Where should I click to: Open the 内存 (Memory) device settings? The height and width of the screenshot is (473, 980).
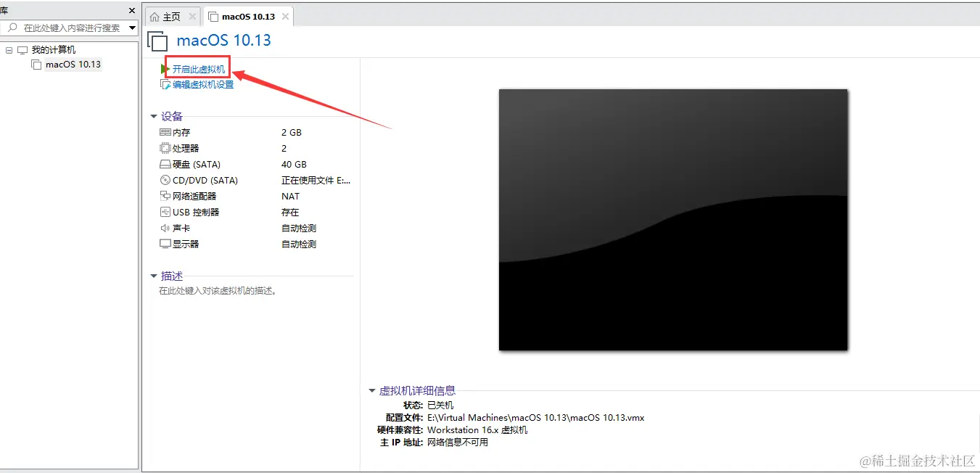point(180,132)
